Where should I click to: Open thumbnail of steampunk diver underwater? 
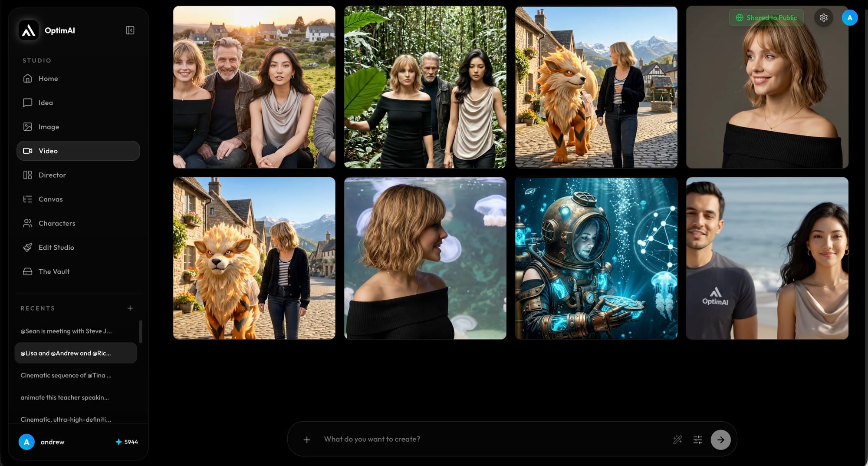(596, 258)
